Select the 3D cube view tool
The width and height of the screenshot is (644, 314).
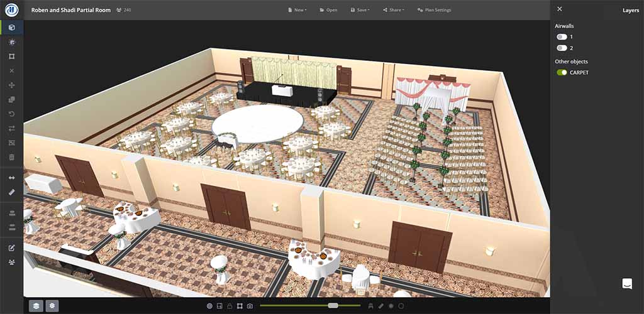pos(11,28)
